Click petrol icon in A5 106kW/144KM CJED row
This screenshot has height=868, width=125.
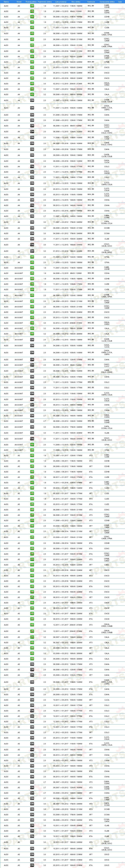click(32, 488)
